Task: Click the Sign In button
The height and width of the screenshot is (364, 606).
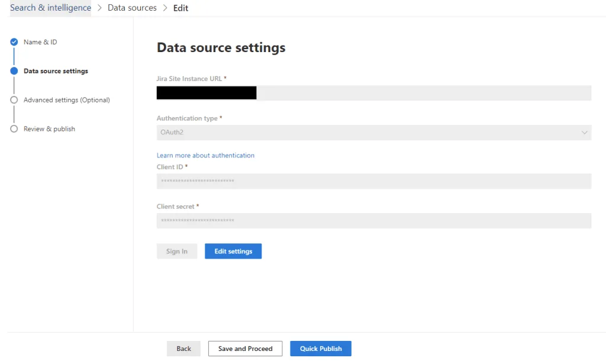Action: pos(176,251)
